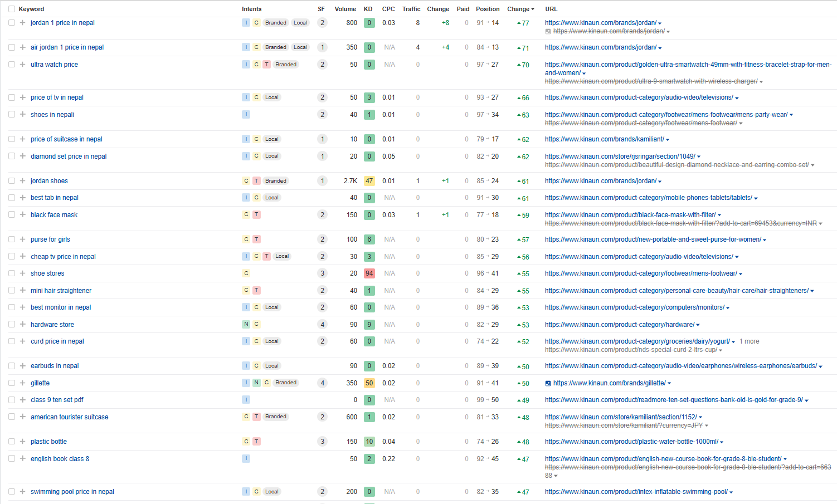The width and height of the screenshot is (837, 504).
Task: Expand the URL dropdown for the curd price yogurt link
Action: coord(733,342)
